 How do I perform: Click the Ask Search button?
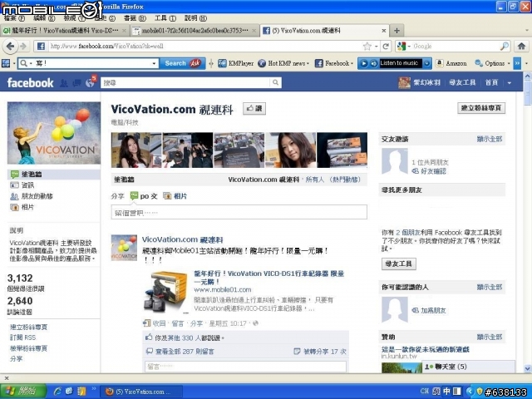(183, 63)
